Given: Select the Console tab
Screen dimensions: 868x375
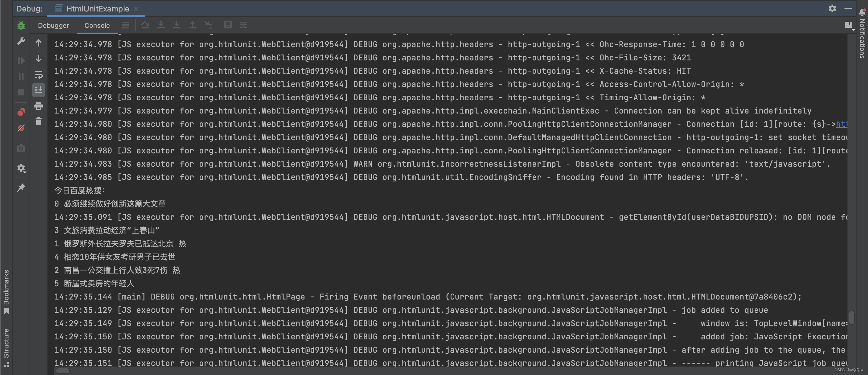Looking at the screenshot, I should pos(97,25).
